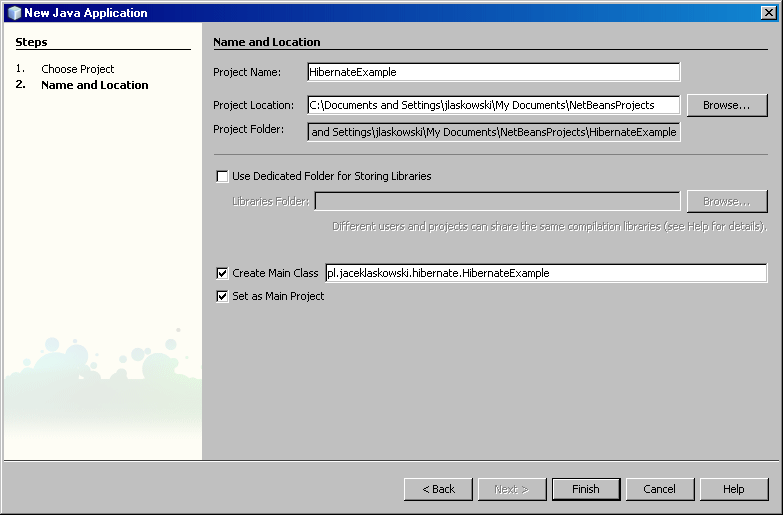Click the New Java Application title text
Image resolution: width=783 pixels, height=515 pixels.
(86, 13)
